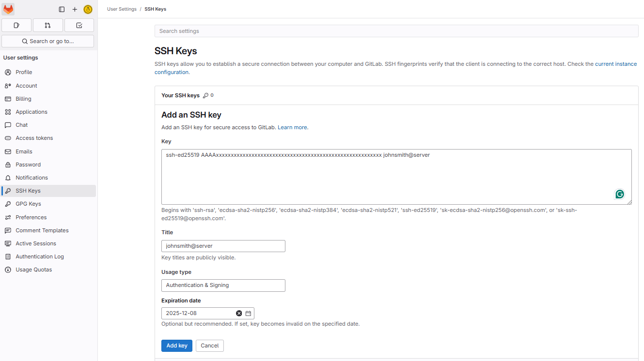
Task: Open the to-do list icon
Action: 79,25
